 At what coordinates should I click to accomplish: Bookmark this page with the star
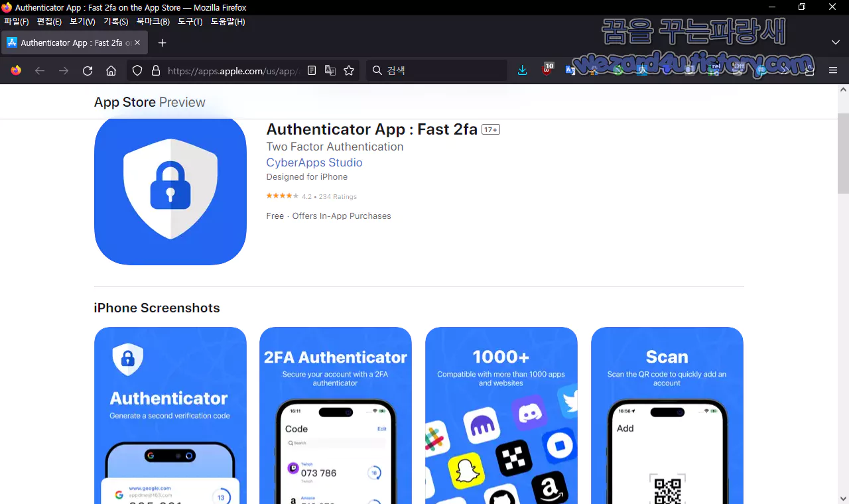[x=349, y=70]
